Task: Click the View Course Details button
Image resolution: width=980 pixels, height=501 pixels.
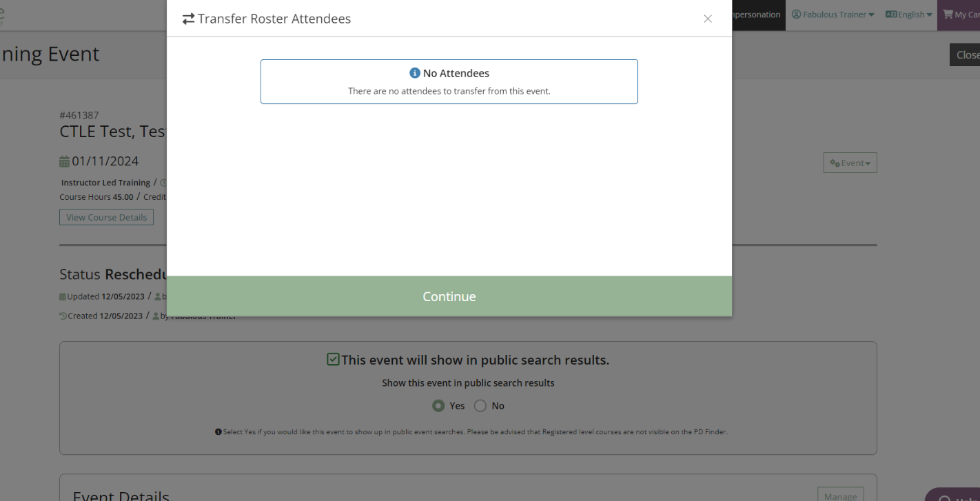Action: 107,217
